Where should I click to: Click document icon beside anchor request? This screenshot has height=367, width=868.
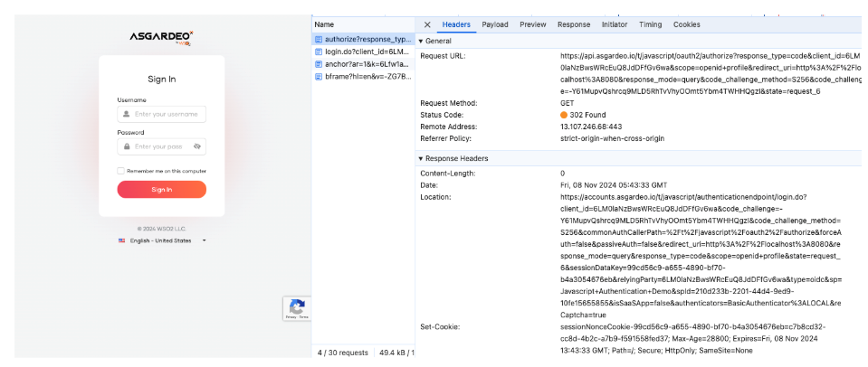point(319,64)
